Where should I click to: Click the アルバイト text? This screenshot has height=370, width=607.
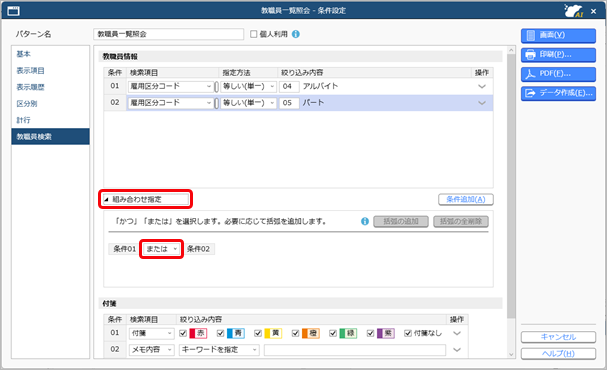pyautogui.click(x=320, y=86)
